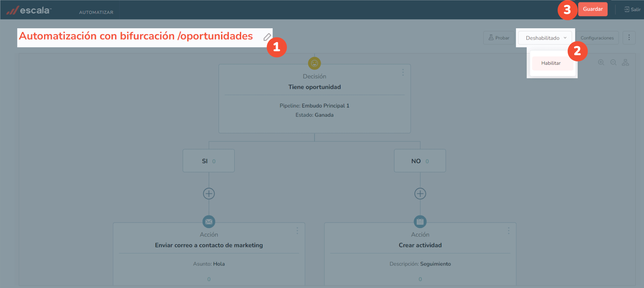The width and height of the screenshot is (644, 288).
Task: Click the counter 0 in the SI box
Action: 214,161
